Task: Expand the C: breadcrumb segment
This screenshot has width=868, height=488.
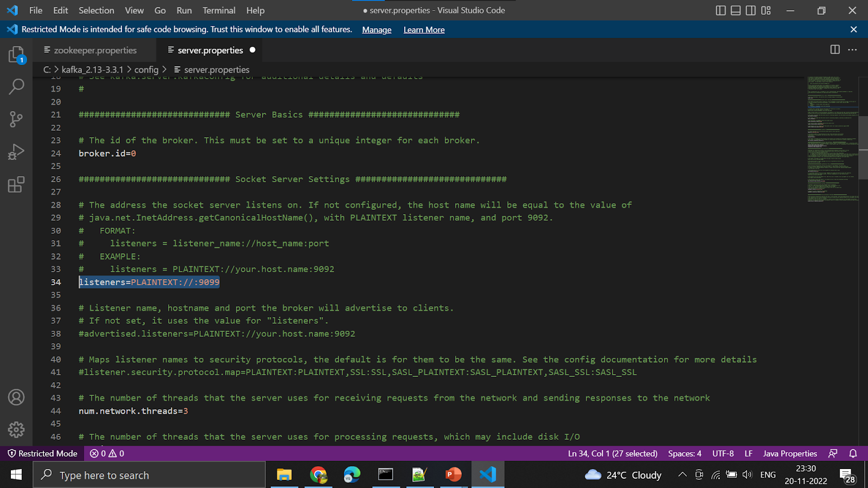Action: [47, 69]
